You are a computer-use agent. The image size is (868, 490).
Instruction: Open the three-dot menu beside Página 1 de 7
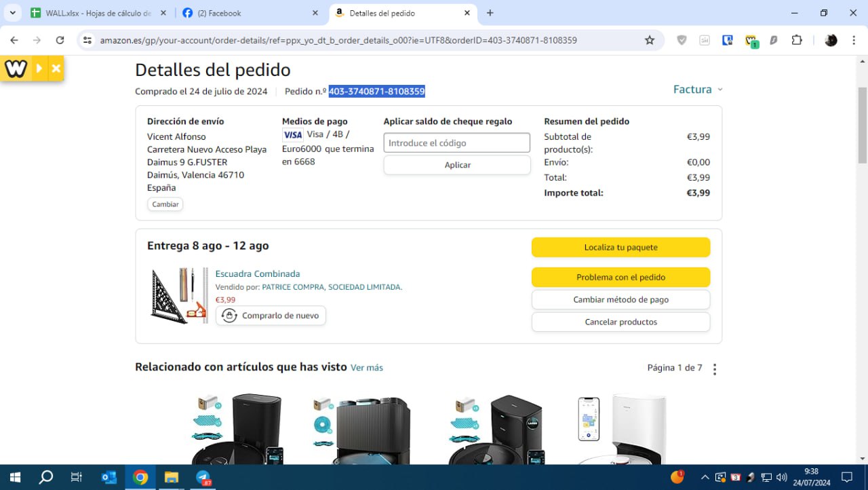pos(714,369)
